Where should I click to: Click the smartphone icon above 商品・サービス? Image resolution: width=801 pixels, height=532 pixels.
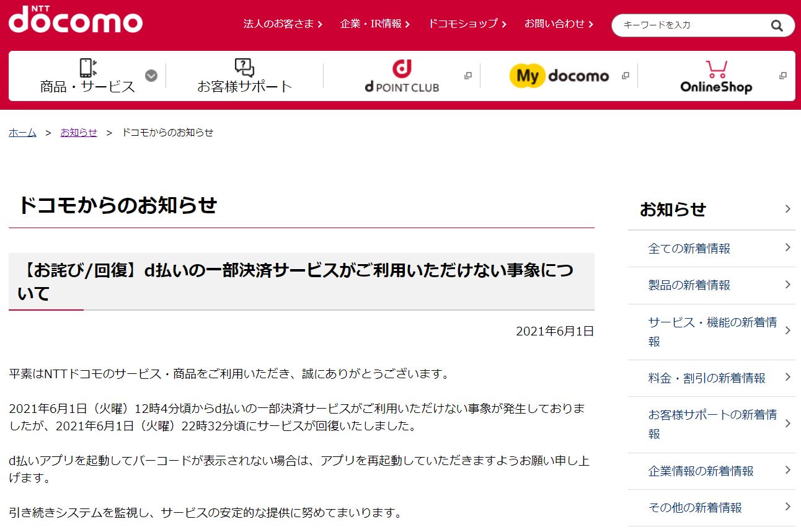[87, 68]
